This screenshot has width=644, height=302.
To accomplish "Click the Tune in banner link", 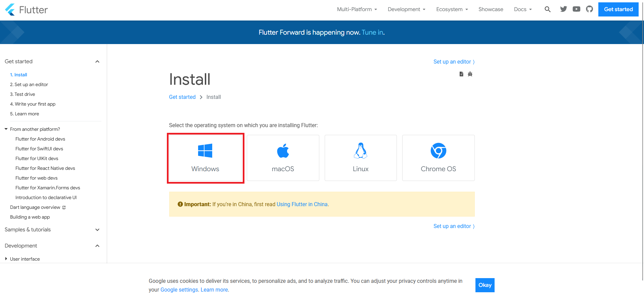I will (x=372, y=32).
